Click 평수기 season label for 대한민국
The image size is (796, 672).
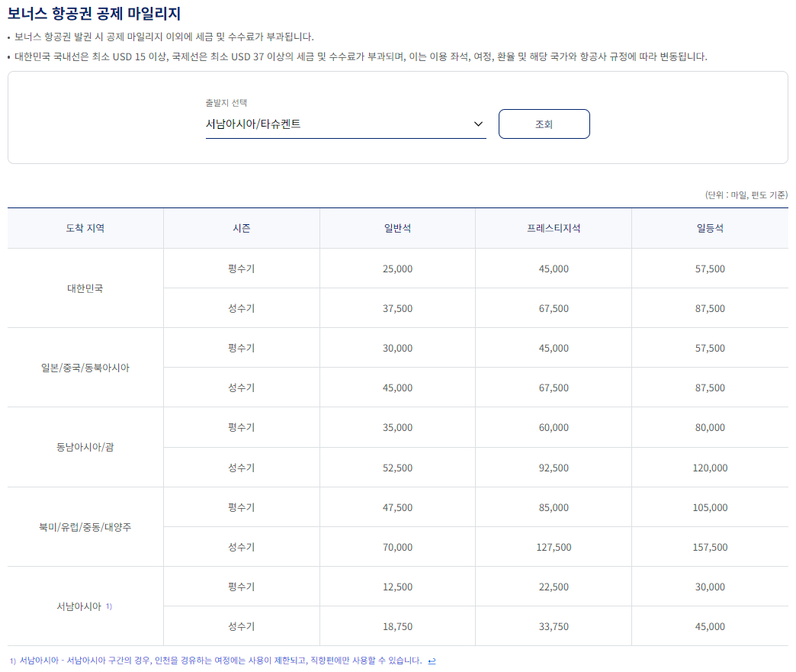click(x=241, y=268)
